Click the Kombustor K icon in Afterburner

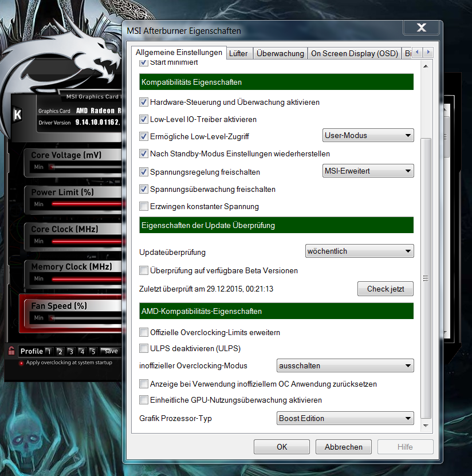17,115
